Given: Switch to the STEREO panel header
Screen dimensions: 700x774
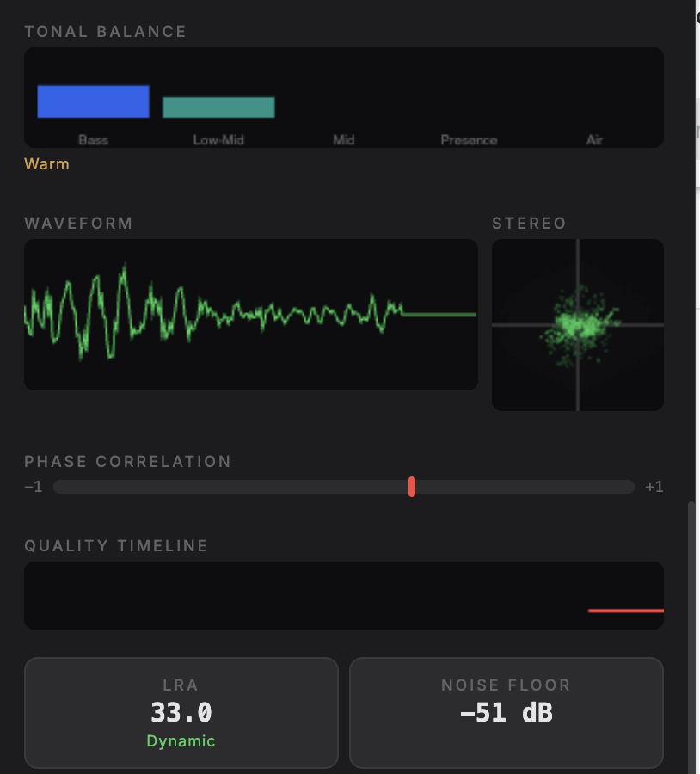Looking at the screenshot, I should [x=529, y=223].
